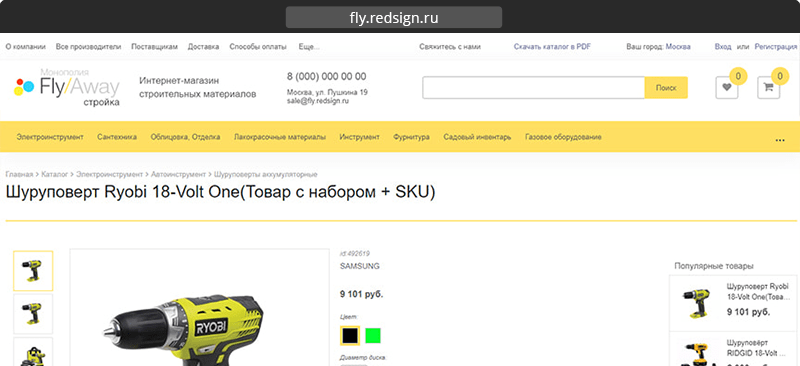This screenshot has height=366, width=800.
Task: Open the Электроинструмент category
Action: click(50, 137)
